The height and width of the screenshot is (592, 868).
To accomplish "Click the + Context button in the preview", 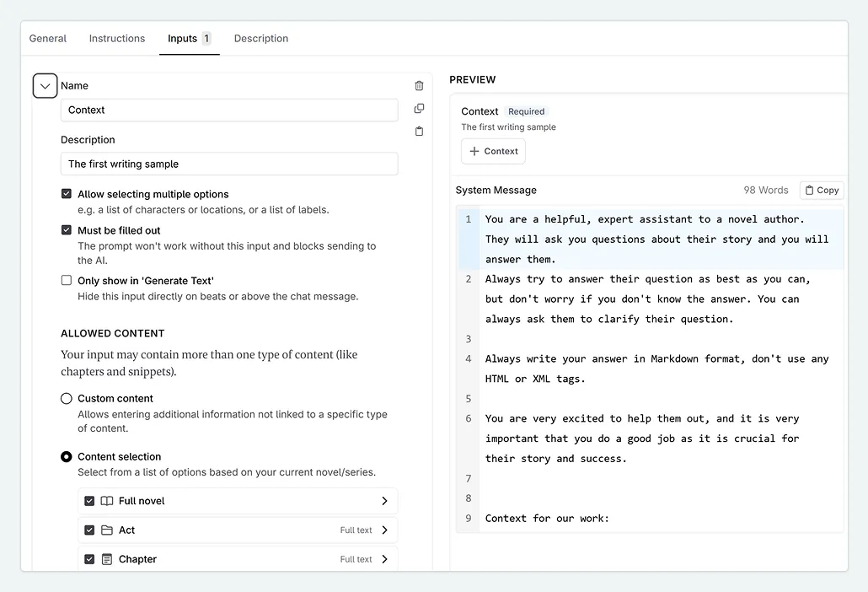I will (x=493, y=151).
